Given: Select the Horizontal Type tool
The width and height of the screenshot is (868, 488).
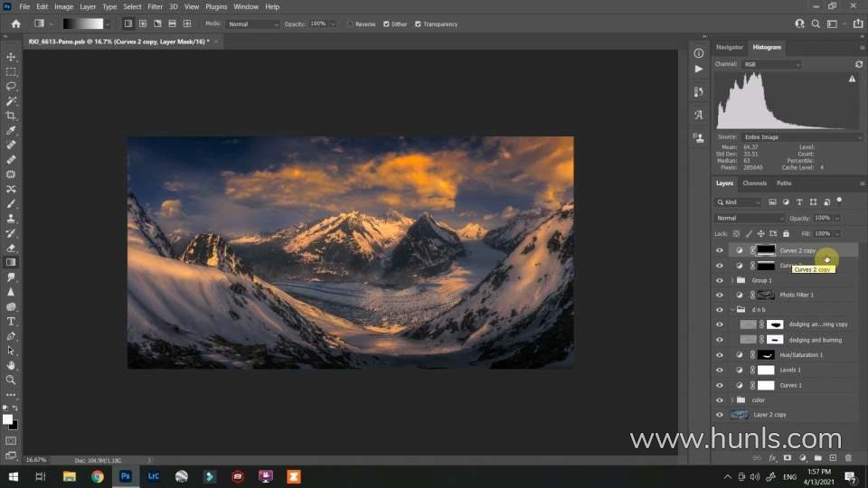Looking at the screenshot, I should [11, 322].
